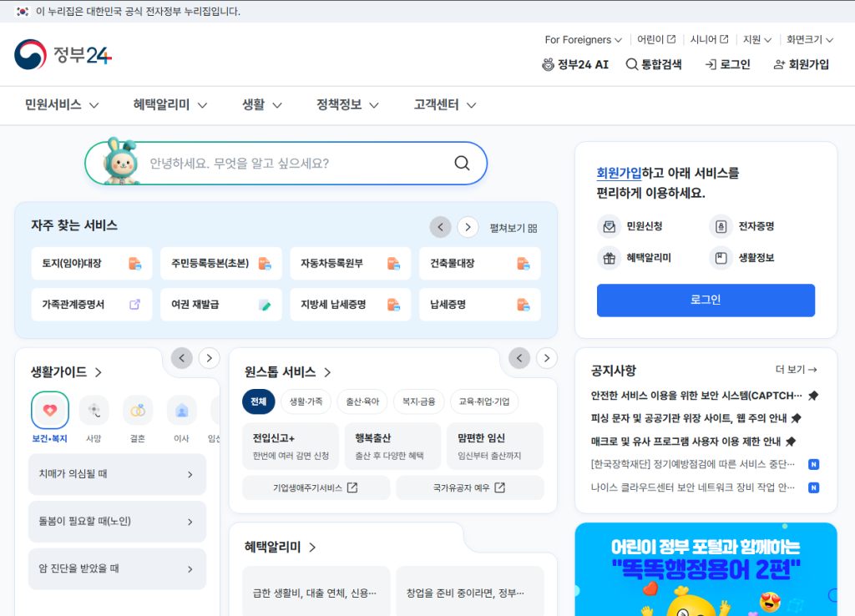Click 회원가입 in the top header
The height and width of the screenshot is (616, 855).
point(802,64)
